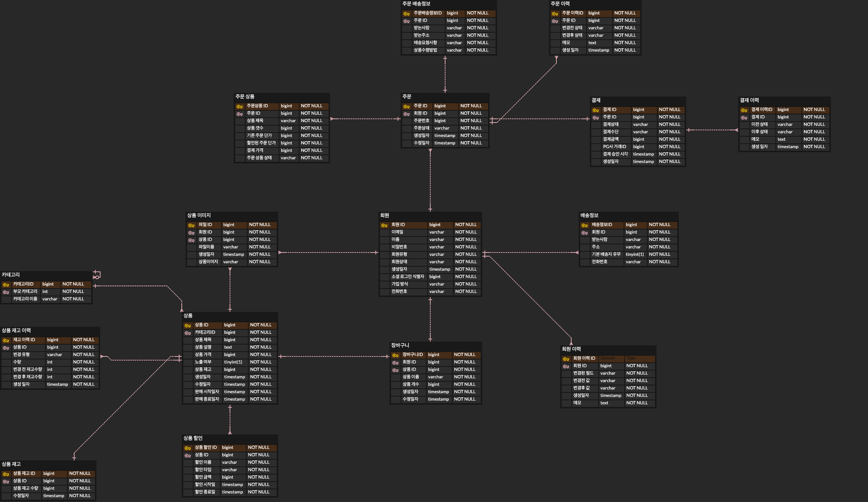This screenshot has width=868, height=502.
Task: Click the Domain placeholder in 회원 이력 ID row
Action: (608, 358)
